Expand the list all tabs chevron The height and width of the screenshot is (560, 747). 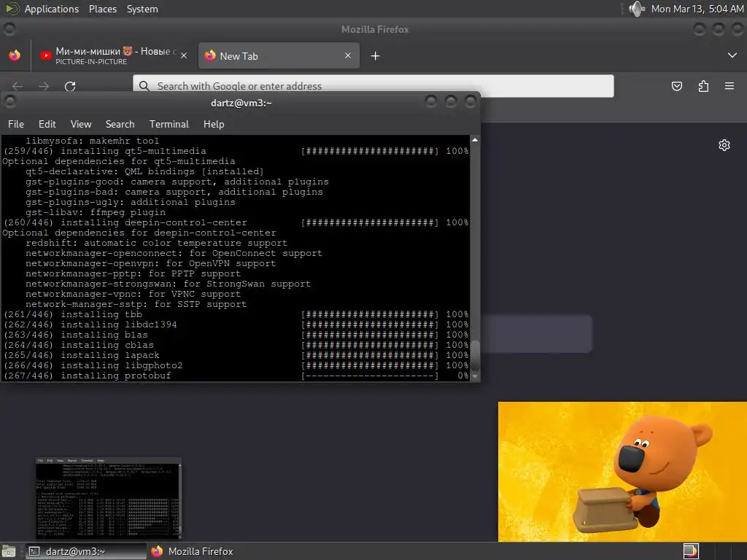732,55
